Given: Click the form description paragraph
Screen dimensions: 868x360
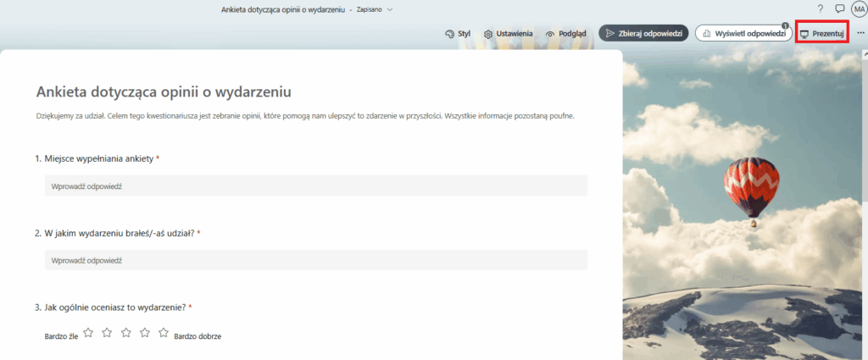Looking at the screenshot, I should 305,116.
